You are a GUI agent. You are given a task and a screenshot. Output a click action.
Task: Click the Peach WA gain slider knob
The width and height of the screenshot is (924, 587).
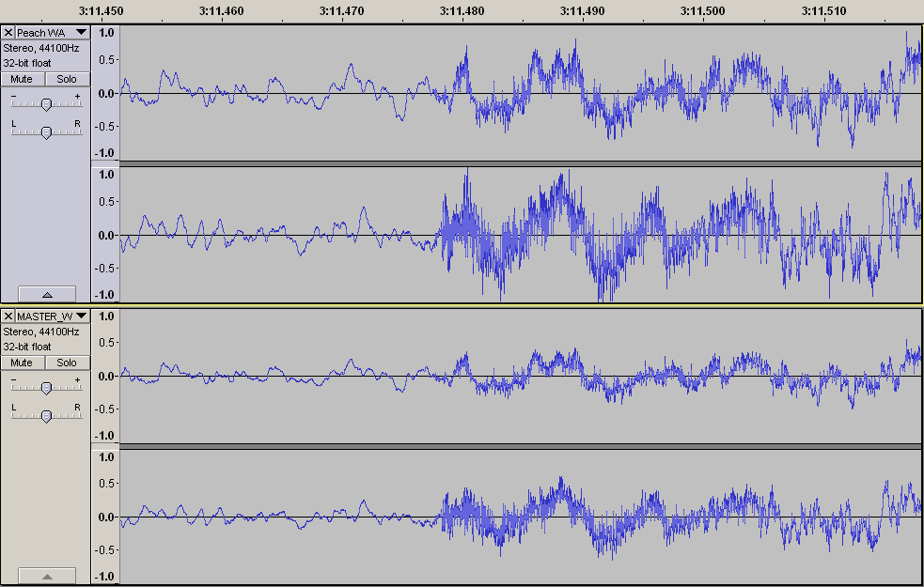[46, 104]
